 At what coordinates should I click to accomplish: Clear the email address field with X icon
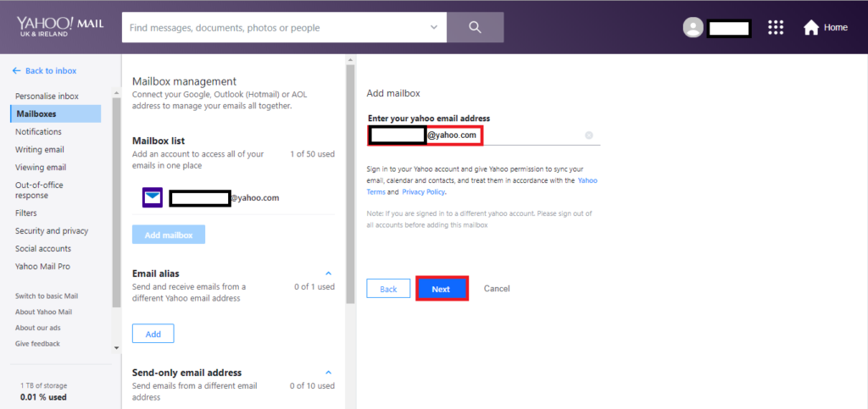click(x=589, y=135)
